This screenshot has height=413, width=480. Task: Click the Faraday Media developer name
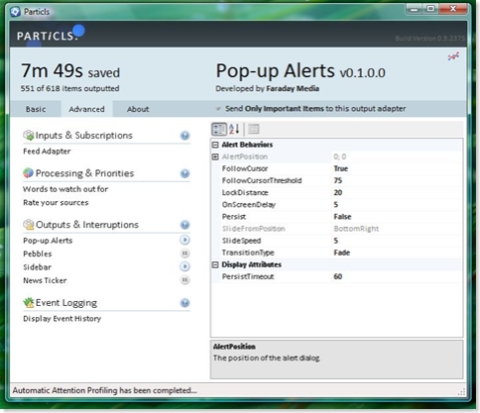[x=292, y=89]
